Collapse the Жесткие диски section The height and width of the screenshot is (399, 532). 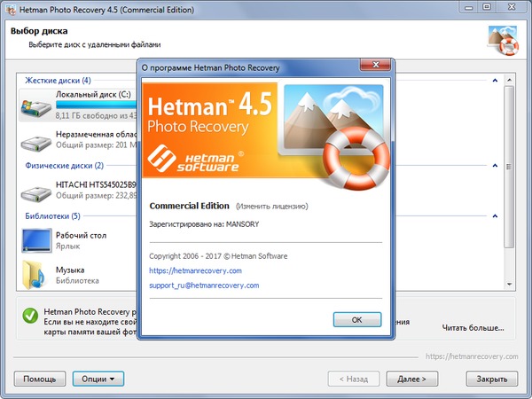point(495,81)
